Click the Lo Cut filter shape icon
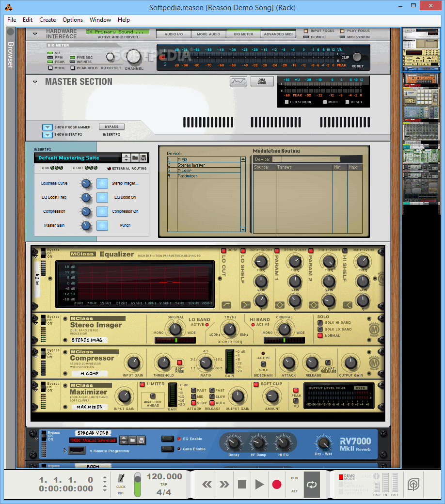Image resolution: width=445 pixels, height=504 pixels. coord(226,304)
